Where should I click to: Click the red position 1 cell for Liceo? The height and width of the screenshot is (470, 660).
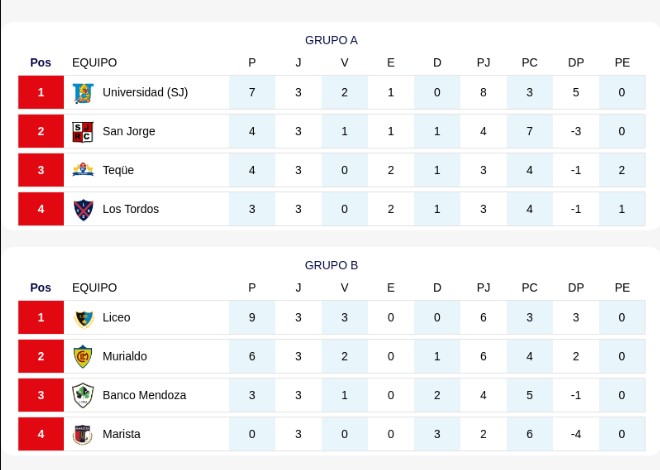tap(41, 317)
